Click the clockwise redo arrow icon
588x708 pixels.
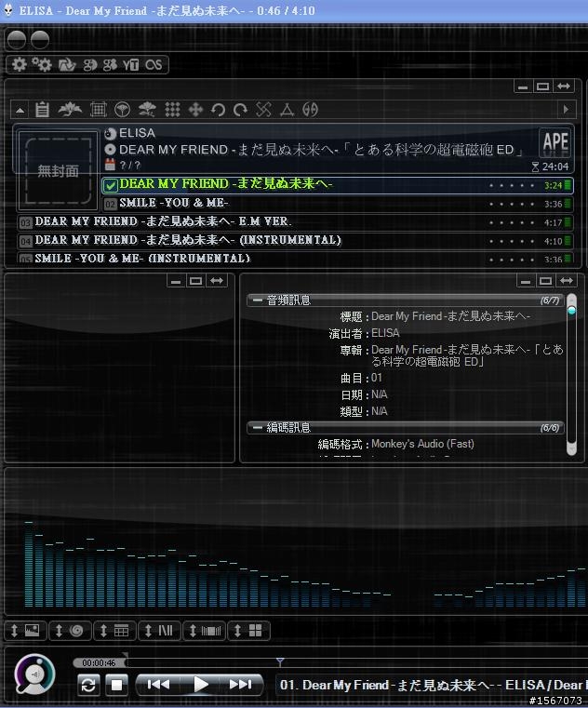pyautogui.click(x=240, y=109)
